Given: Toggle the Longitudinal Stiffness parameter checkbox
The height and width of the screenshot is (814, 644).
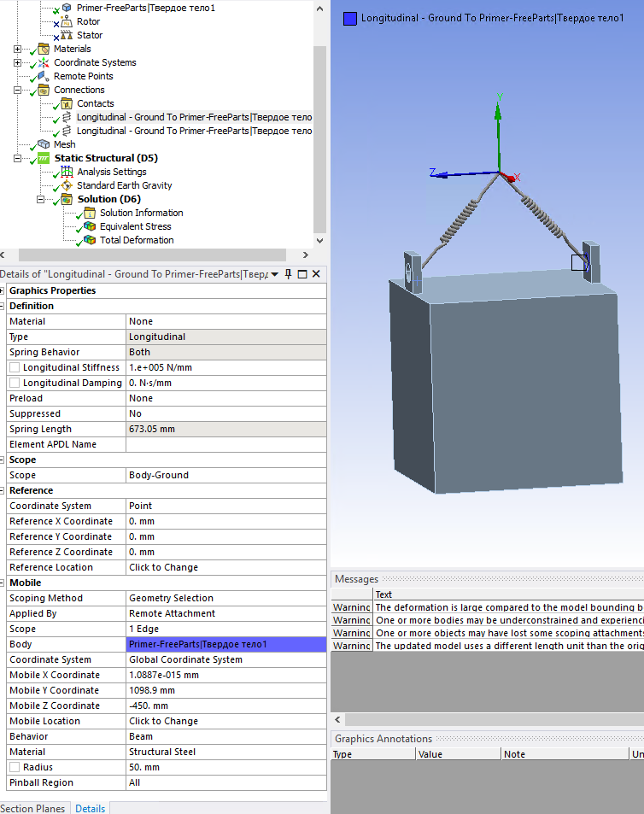Looking at the screenshot, I should tap(15, 367).
